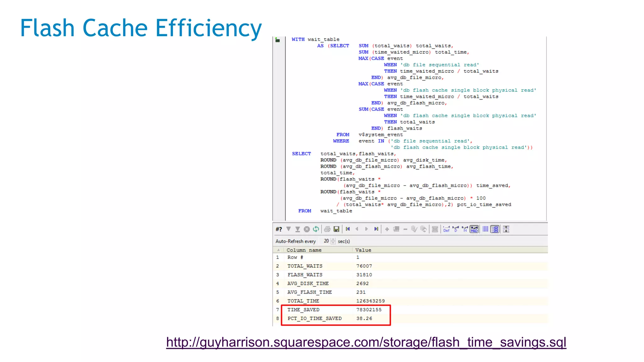Image resolution: width=644 pixels, height=362 pixels.
Task: Click the N column display icon
Action: click(x=465, y=229)
